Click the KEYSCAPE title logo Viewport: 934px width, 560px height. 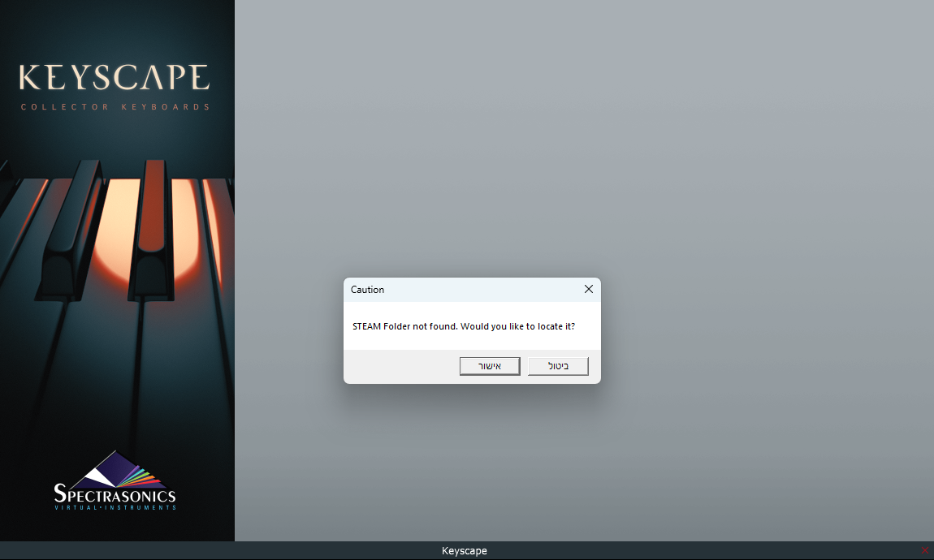click(115, 78)
